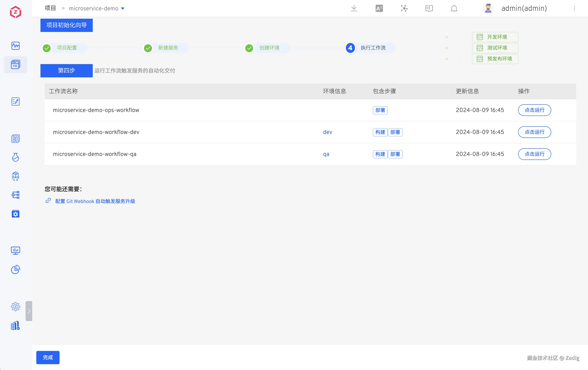Open the three-dot user menu
The width and height of the screenshot is (588, 370).
click(x=574, y=8)
